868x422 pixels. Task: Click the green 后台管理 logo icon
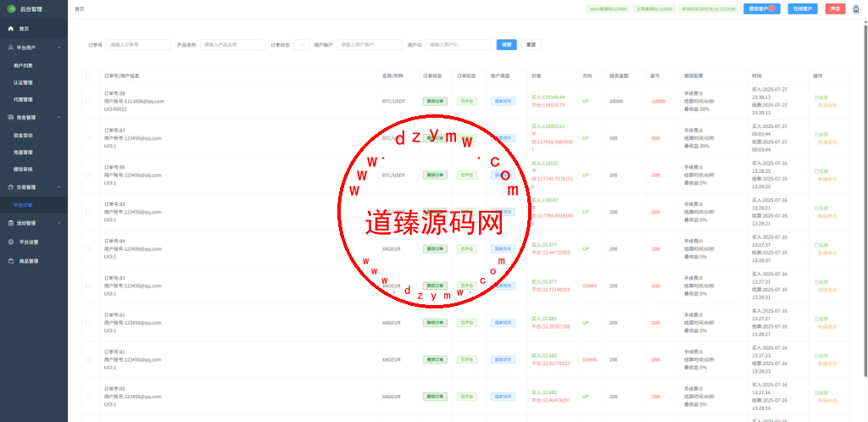click(x=11, y=8)
